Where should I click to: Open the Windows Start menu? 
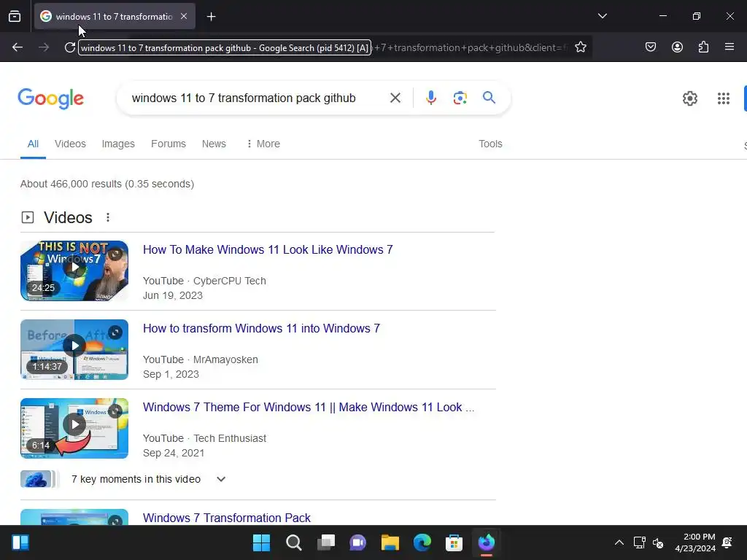261,542
